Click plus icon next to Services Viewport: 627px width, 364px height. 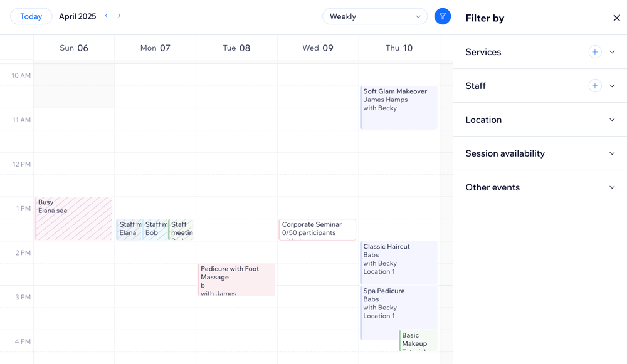[x=594, y=52]
